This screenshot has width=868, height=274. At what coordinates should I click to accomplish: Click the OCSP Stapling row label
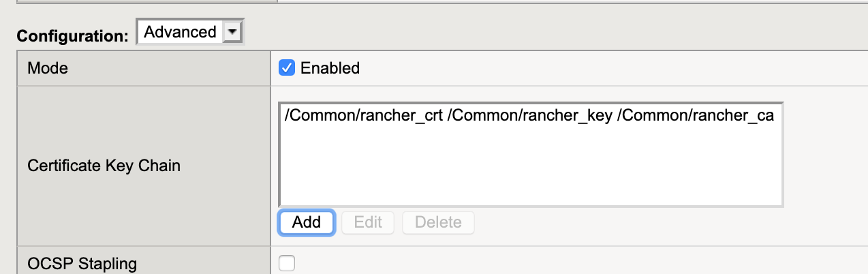(82, 263)
